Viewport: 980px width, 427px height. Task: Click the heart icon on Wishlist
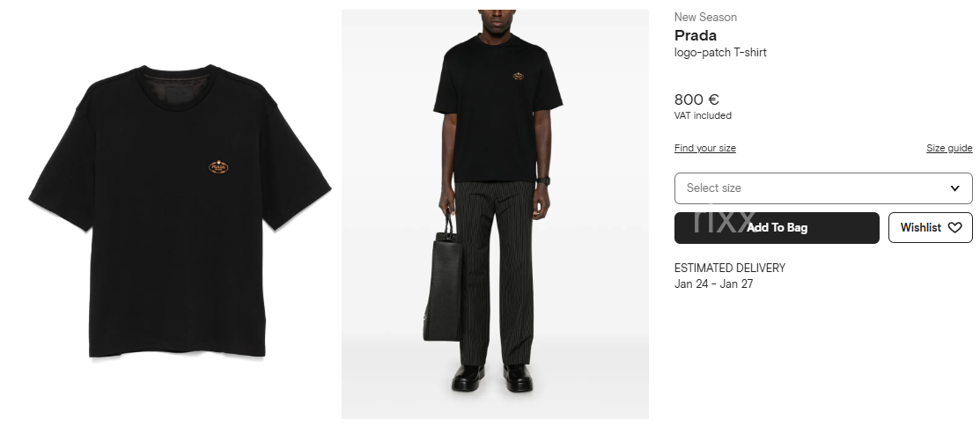pyautogui.click(x=954, y=227)
